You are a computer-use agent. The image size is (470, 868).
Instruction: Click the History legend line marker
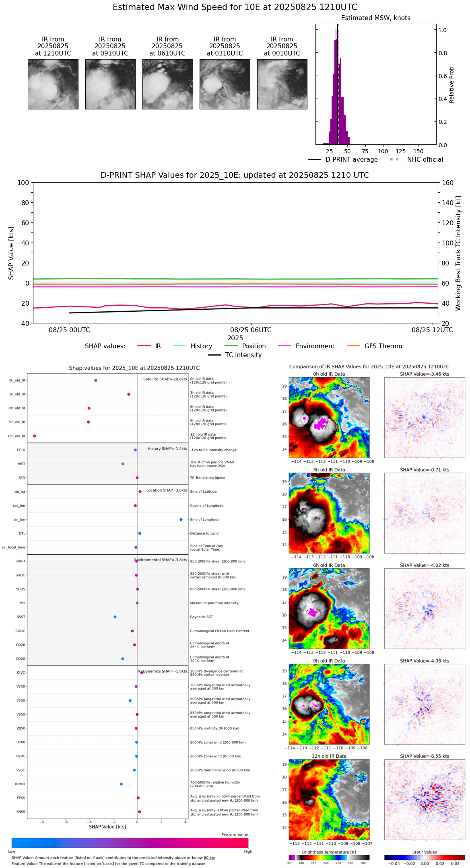[179, 346]
